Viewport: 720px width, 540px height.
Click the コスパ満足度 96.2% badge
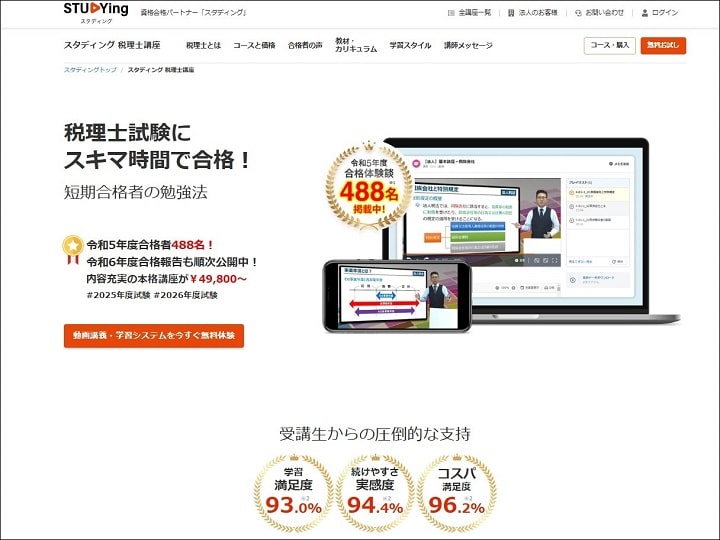click(456, 493)
